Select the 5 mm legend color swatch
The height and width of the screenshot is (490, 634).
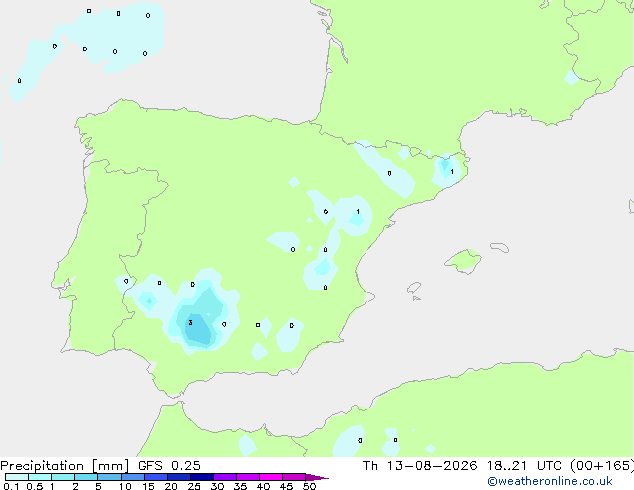[x=110, y=477]
